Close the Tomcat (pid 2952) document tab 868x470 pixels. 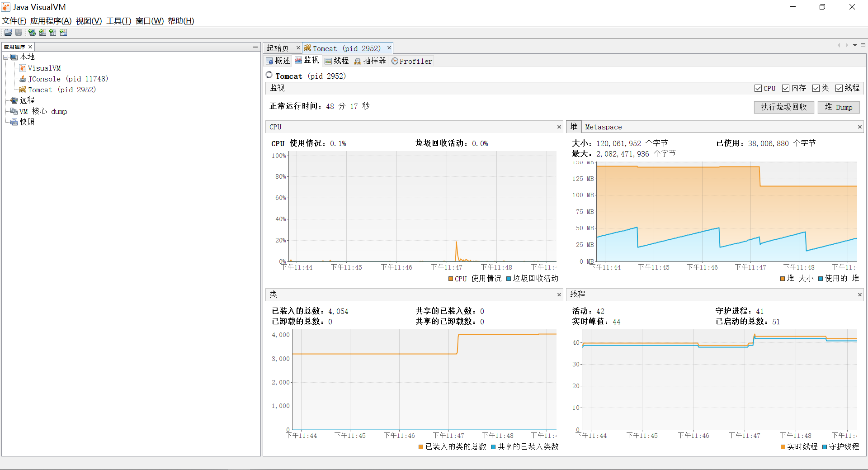coord(389,47)
